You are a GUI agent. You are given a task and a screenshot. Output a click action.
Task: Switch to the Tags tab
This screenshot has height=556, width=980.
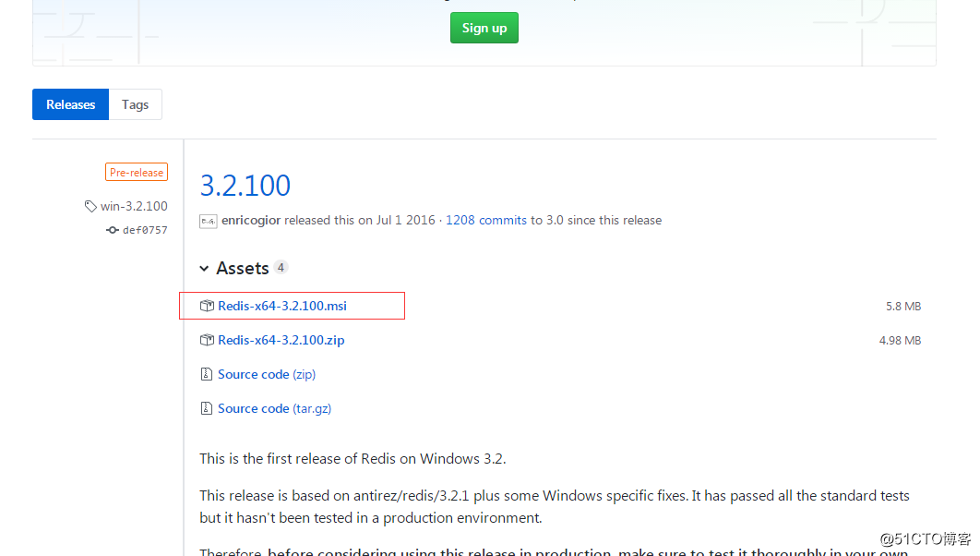135,104
